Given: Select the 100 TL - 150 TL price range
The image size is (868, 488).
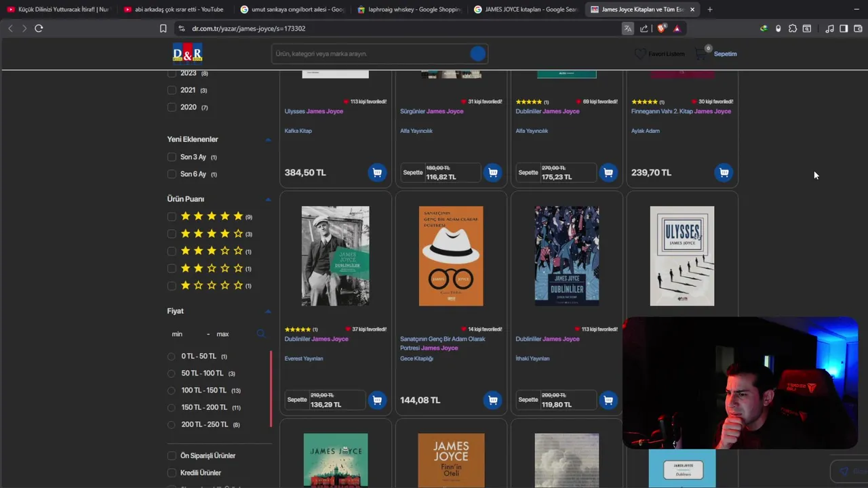Looking at the screenshot, I should [x=172, y=390].
